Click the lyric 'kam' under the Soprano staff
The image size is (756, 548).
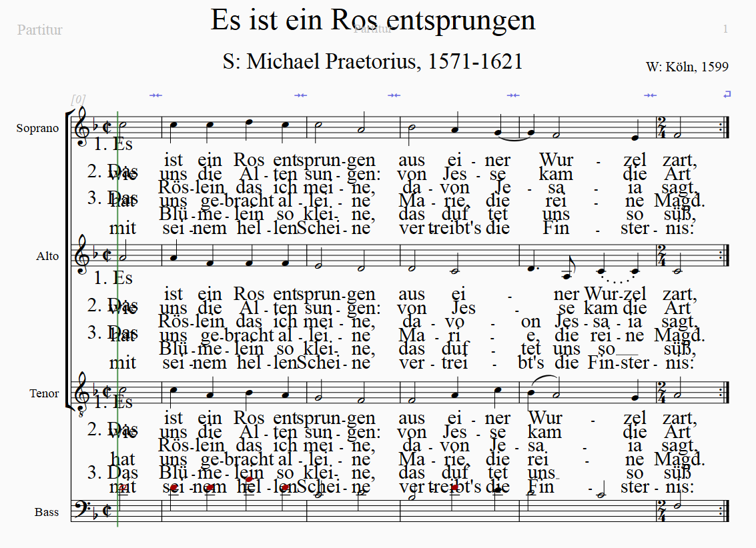[556, 173]
